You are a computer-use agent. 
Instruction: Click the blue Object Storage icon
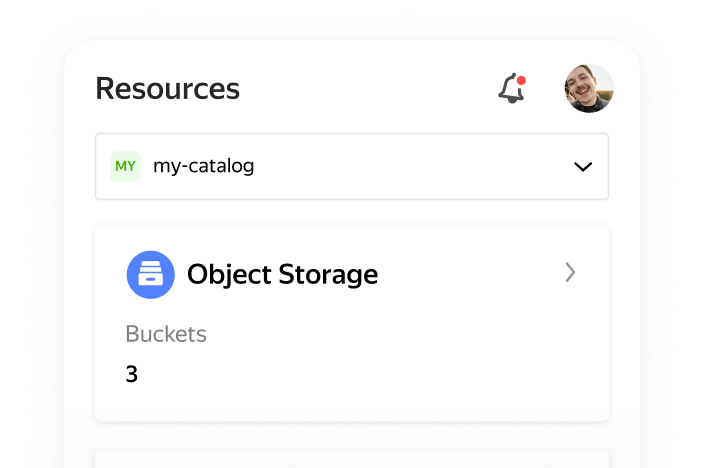151,274
